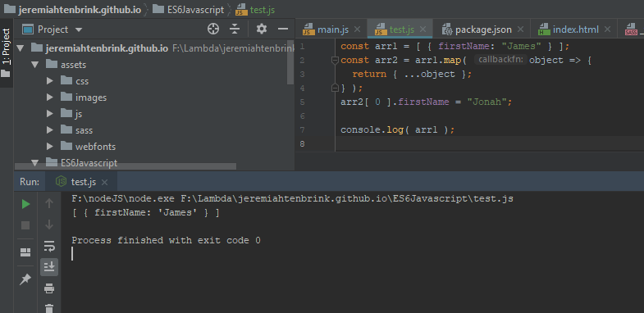This screenshot has width=644, height=313.
Task: Stop the running process with the square icon
Action: pos(25,225)
